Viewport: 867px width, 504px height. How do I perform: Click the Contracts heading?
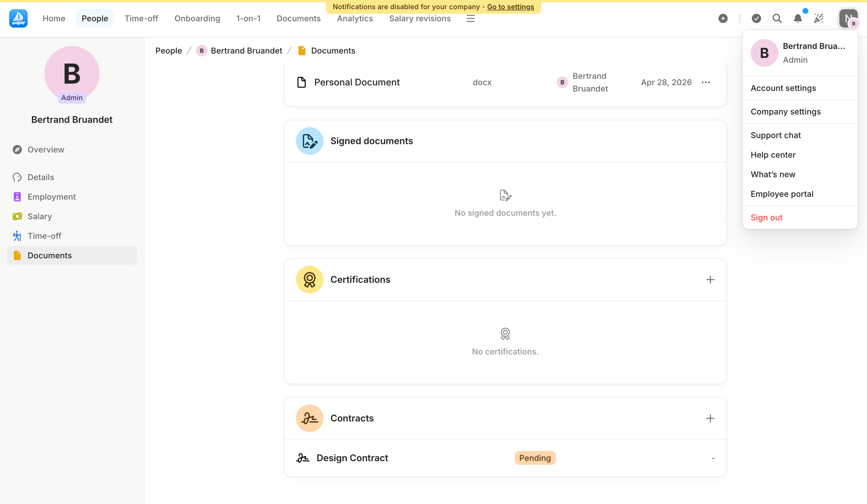click(352, 418)
